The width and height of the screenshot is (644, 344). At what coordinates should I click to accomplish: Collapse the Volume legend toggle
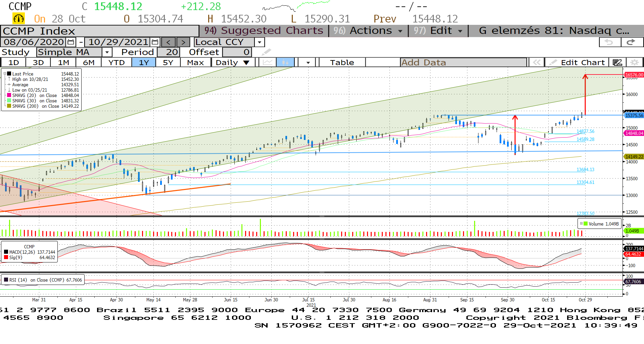(581, 224)
